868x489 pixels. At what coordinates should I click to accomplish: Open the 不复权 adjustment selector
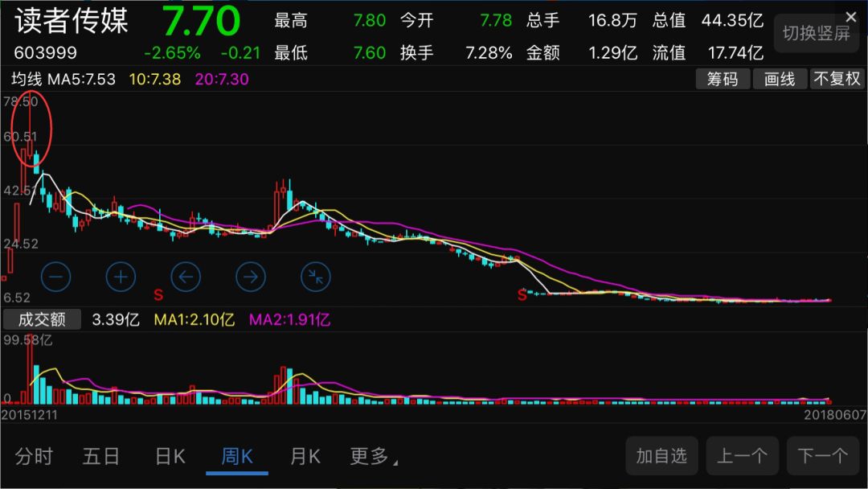837,79
